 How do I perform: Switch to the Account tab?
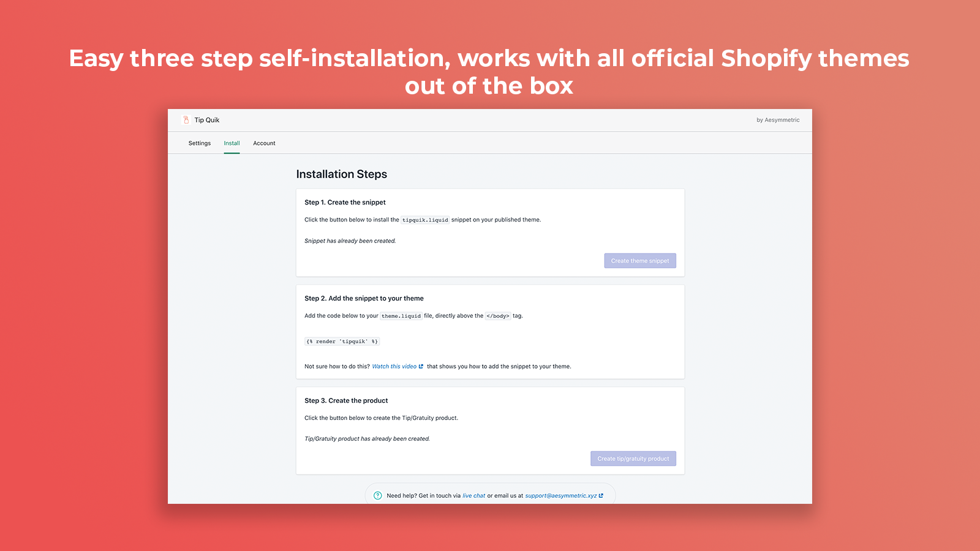(x=264, y=143)
